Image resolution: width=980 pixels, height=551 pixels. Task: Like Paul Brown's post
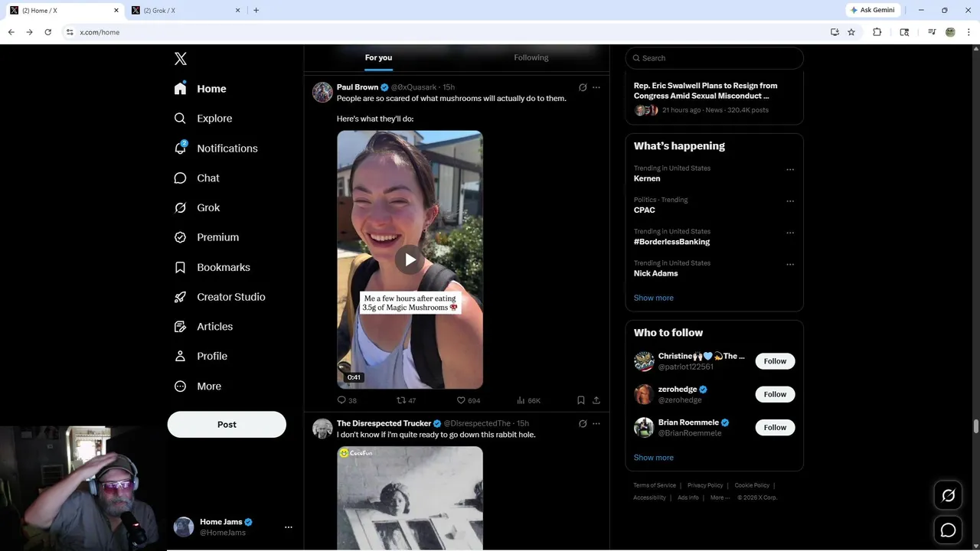pyautogui.click(x=469, y=400)
